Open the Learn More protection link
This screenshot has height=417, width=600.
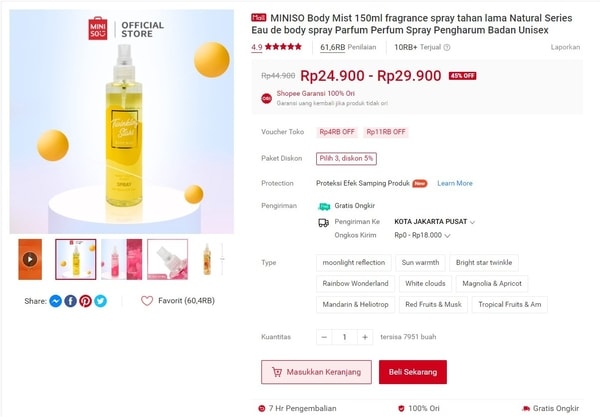(x=455, y=183)
